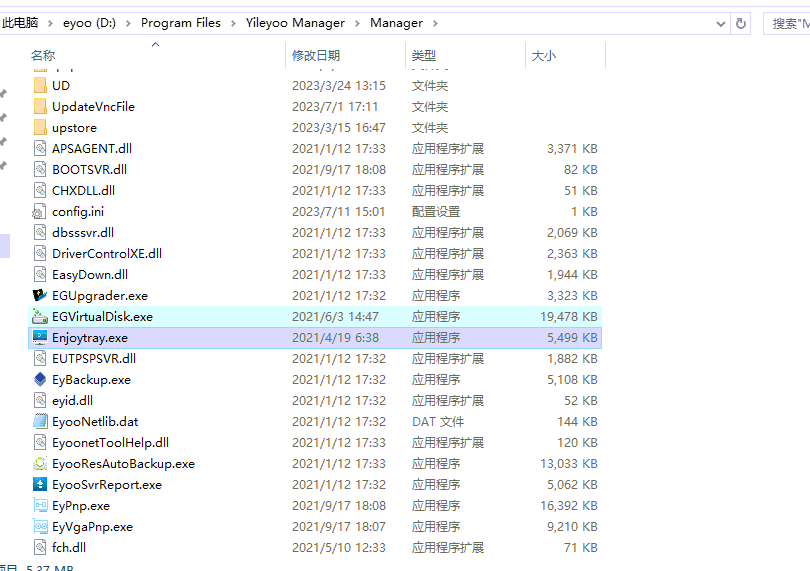Image resolution: width=810 pixels, height=571 pixels.
Task: Expand the chevron after eyoo (D:)
Action: click(128, 23)
